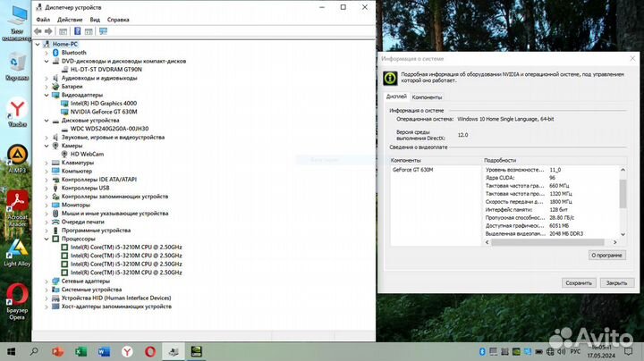Select Системные устройства category row
The image size is (644, 361).
click(x=91, y=290)
